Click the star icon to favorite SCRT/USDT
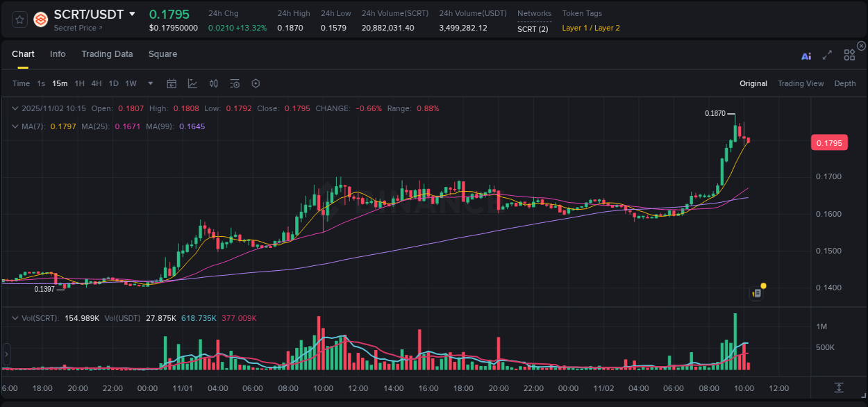Viewport: 868px width, 407px height. pos(19,19)
